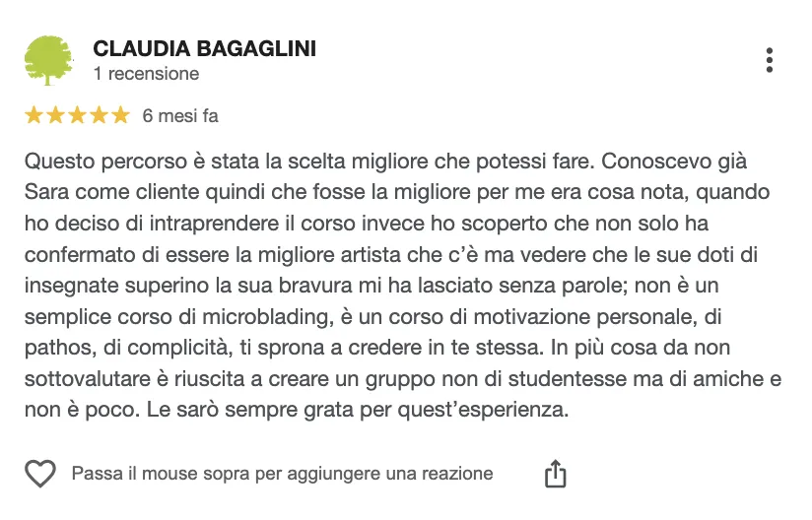
Task: Click the name "Sara" in the review text
Action: pyautogui.click(x=46, y=192)
